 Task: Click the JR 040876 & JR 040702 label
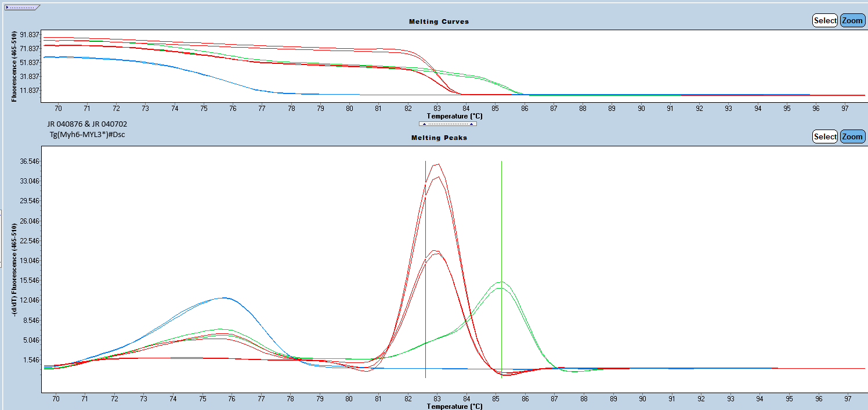pos(87,124)
